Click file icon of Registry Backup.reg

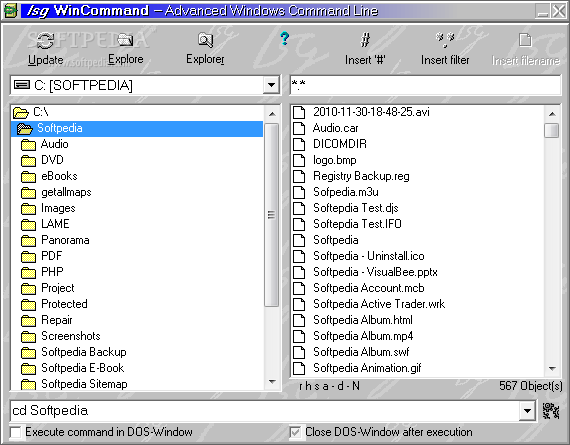(299, 176)
